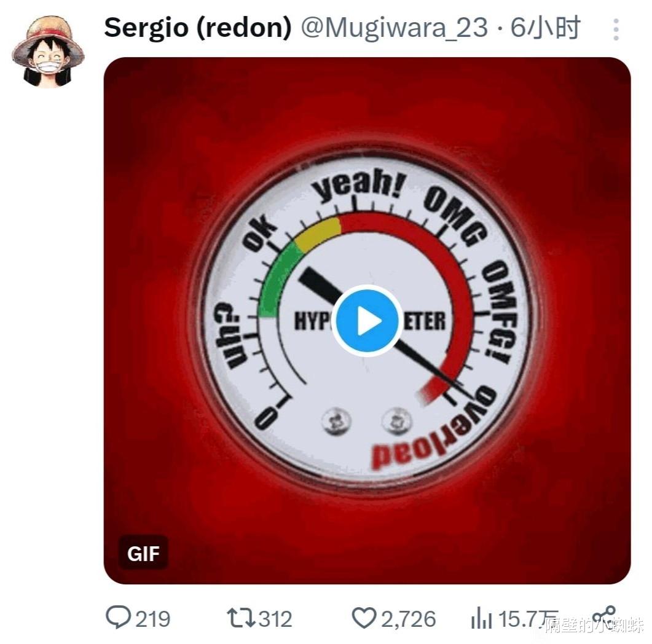Screen dimensions: 652x644
Task: Open Sergio (redon) display name profile
Action: coord(197,28)
